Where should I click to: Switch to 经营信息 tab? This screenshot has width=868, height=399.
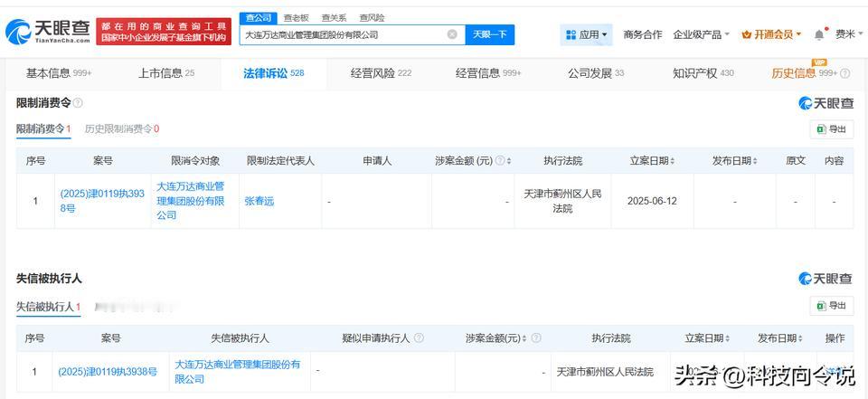point(488,73)
